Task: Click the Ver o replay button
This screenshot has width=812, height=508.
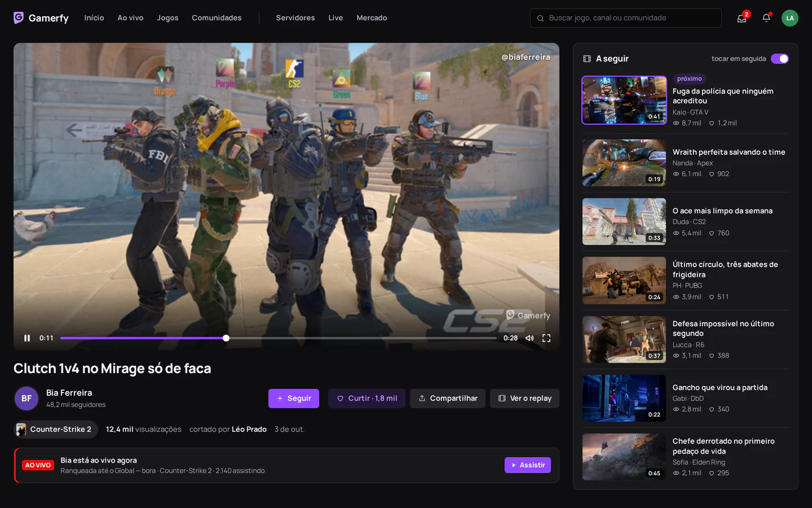Action: [524, 398]
